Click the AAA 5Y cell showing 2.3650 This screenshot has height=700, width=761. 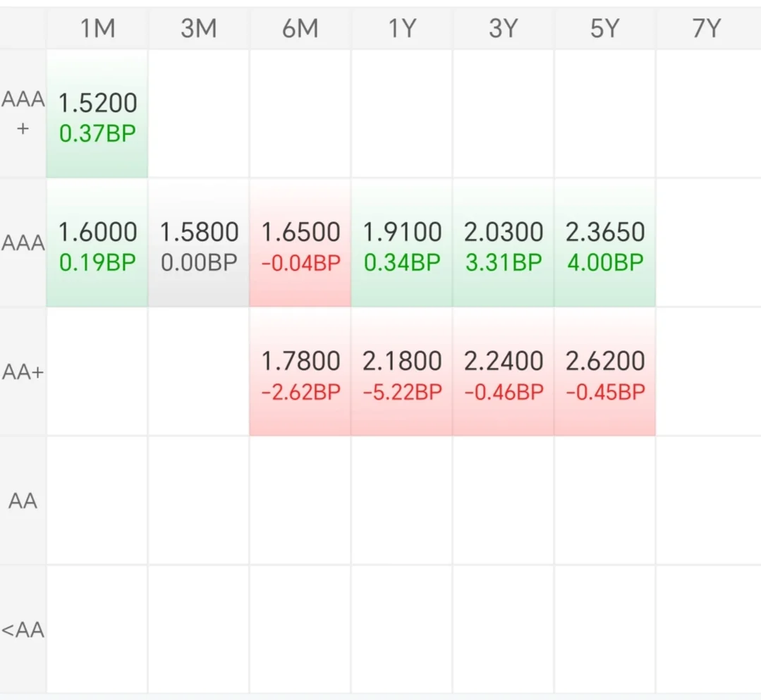click(604, 244)
